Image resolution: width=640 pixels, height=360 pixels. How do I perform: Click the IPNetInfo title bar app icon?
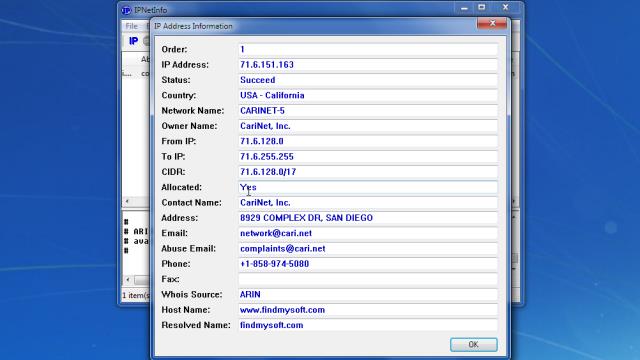click(126, 10)
